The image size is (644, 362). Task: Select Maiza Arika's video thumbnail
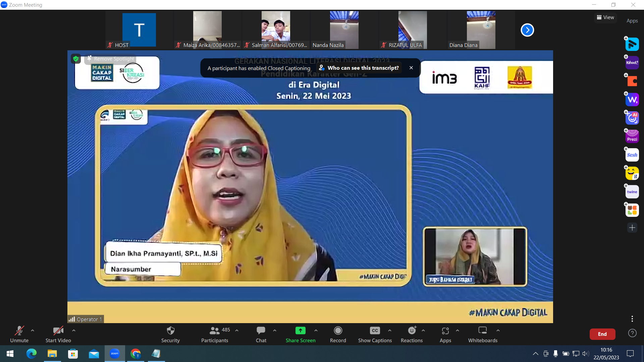(207, 30)
